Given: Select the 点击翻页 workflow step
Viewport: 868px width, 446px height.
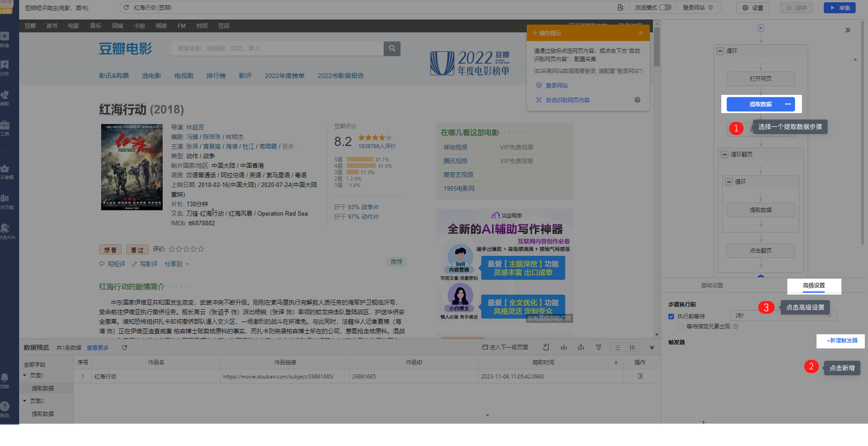Looking at the screenshot, I should (760, 251).
